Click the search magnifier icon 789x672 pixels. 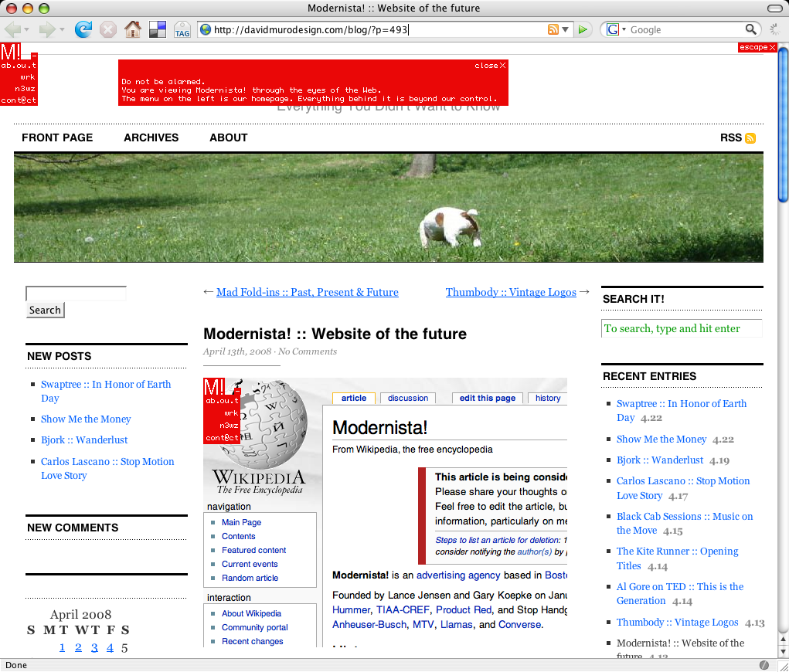point(751,29)
